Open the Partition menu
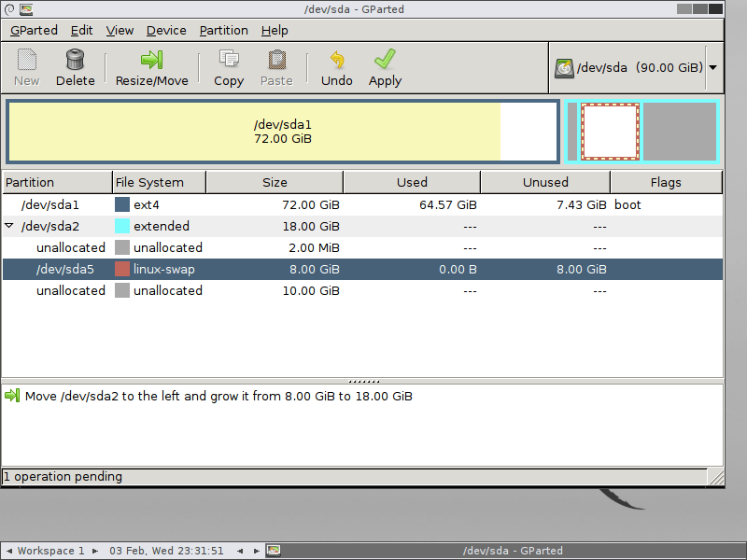 223,30
